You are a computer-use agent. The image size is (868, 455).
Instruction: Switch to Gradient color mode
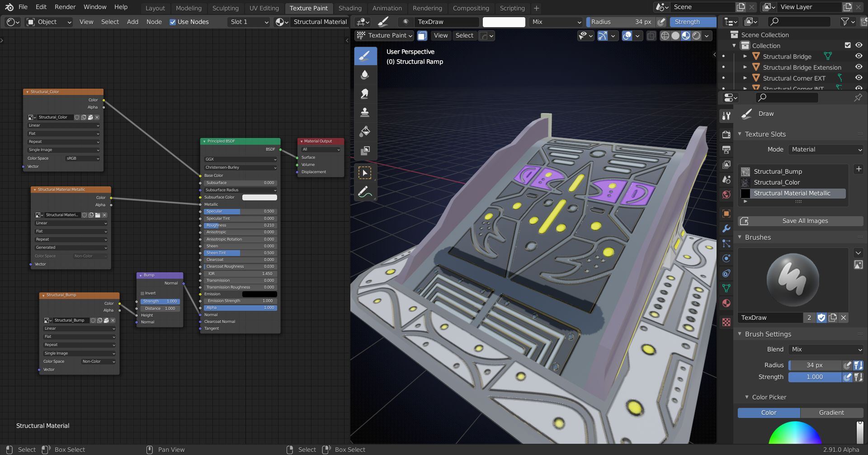click(831, 412)
